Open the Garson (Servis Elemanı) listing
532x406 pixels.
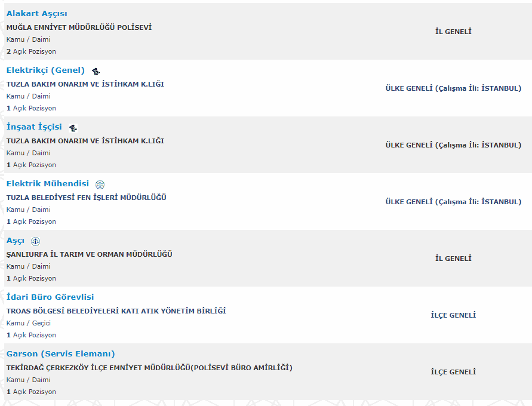(60, 353)
